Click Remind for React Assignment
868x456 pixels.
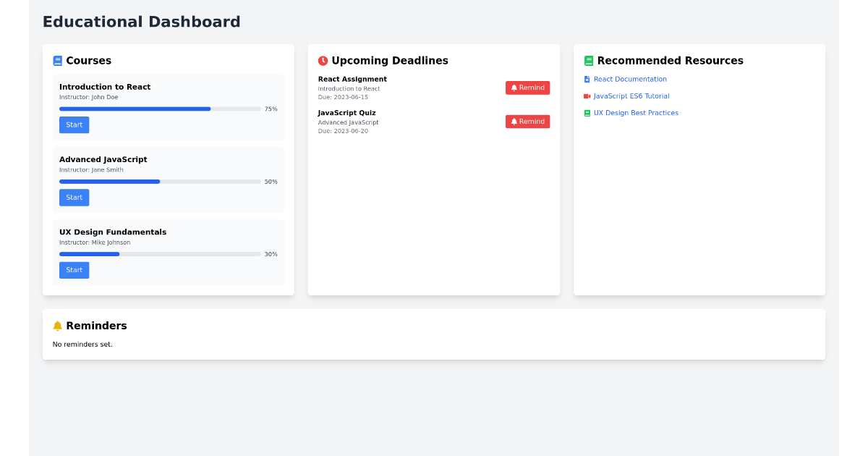527,87
